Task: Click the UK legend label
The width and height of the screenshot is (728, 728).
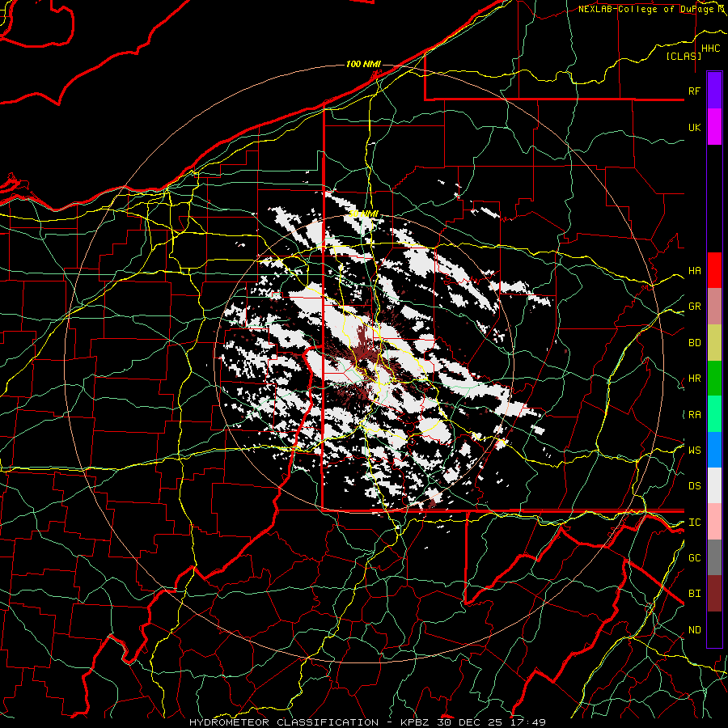Action: (694, 127)
